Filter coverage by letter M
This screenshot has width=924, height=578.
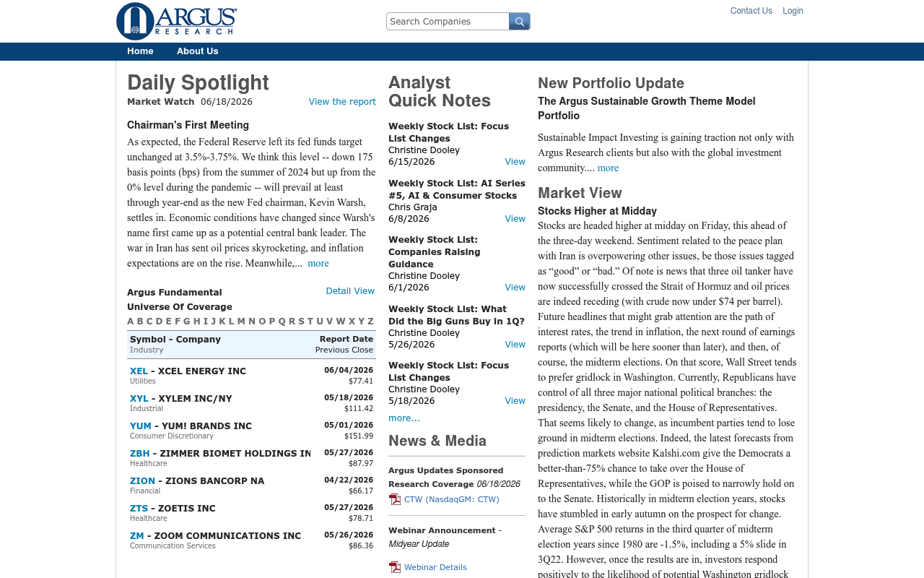tap(241, 322)
